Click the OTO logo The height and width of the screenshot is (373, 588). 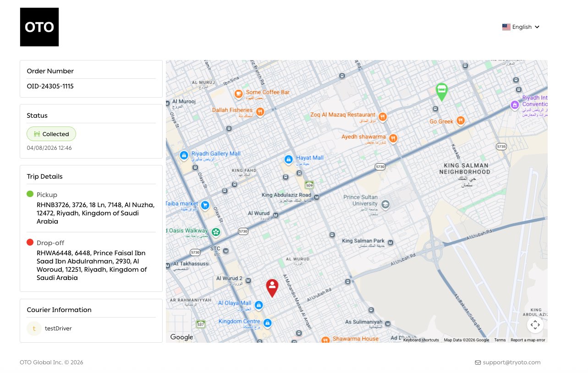[39, 27]
